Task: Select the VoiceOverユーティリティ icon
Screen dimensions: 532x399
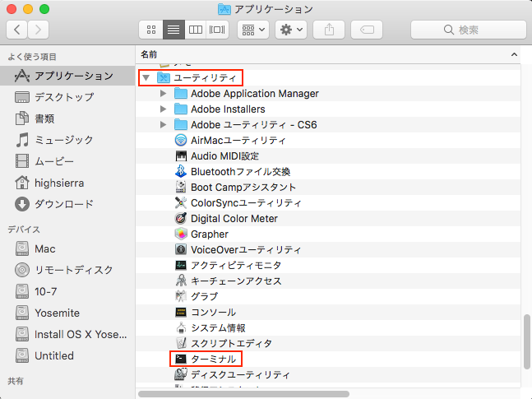Action: coord(181,249)
